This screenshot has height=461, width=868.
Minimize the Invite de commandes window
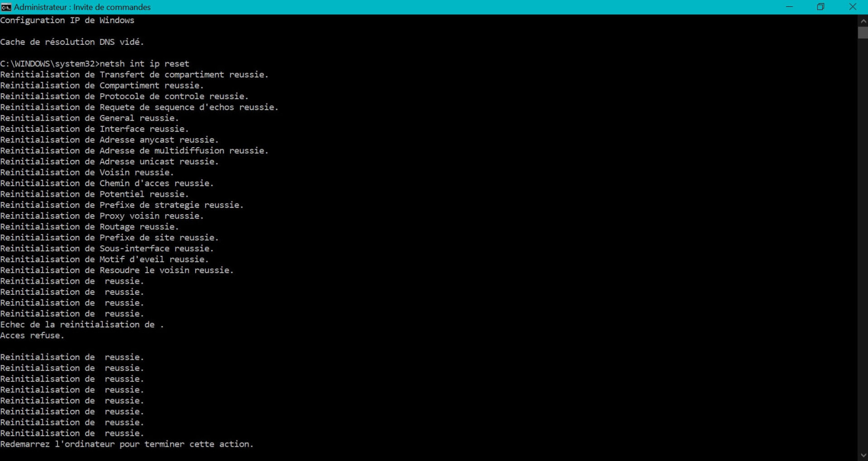[789, 7]
